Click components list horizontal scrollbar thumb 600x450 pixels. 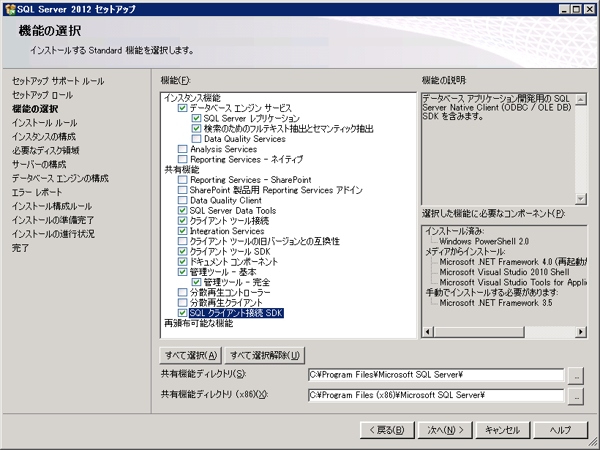click(479, 332)
